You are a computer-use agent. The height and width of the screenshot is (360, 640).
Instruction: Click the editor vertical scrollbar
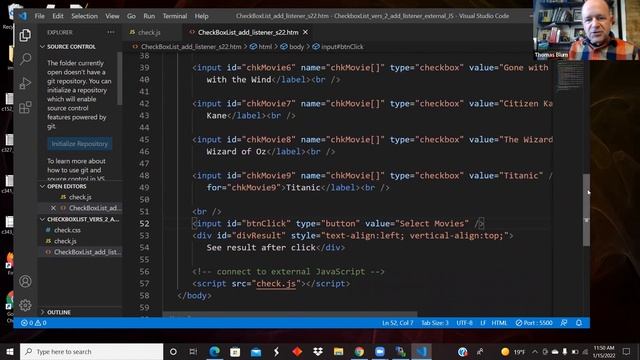pos(587,210)
